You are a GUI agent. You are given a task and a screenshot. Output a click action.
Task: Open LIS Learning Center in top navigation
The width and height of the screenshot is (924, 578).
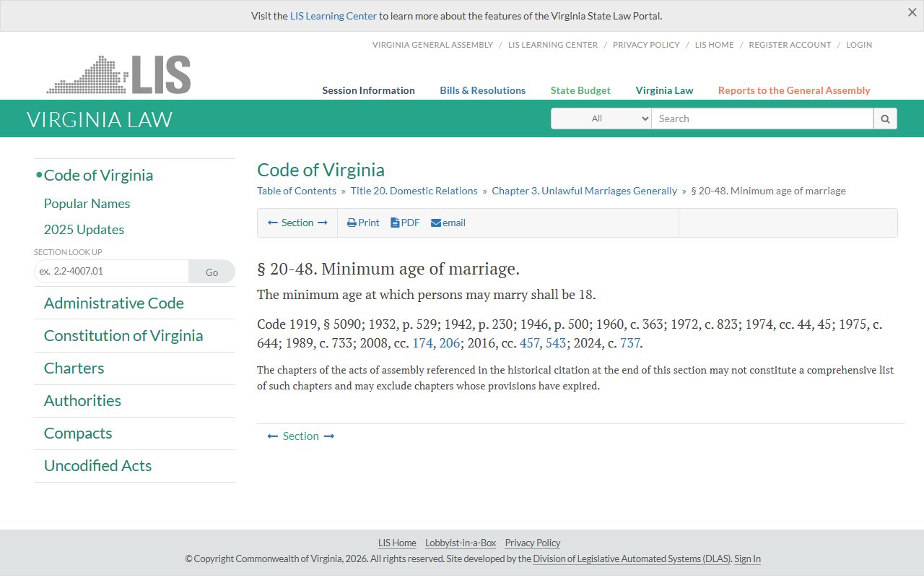point(553,45)
